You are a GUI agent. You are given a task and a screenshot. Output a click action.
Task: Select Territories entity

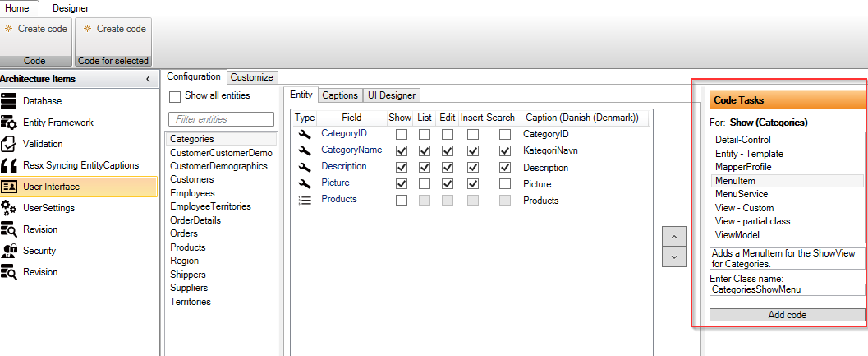click(x=191, y=302)
